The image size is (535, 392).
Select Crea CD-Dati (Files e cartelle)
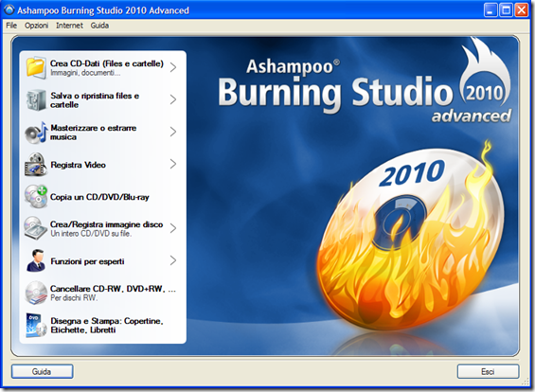[x=107, y=63]
